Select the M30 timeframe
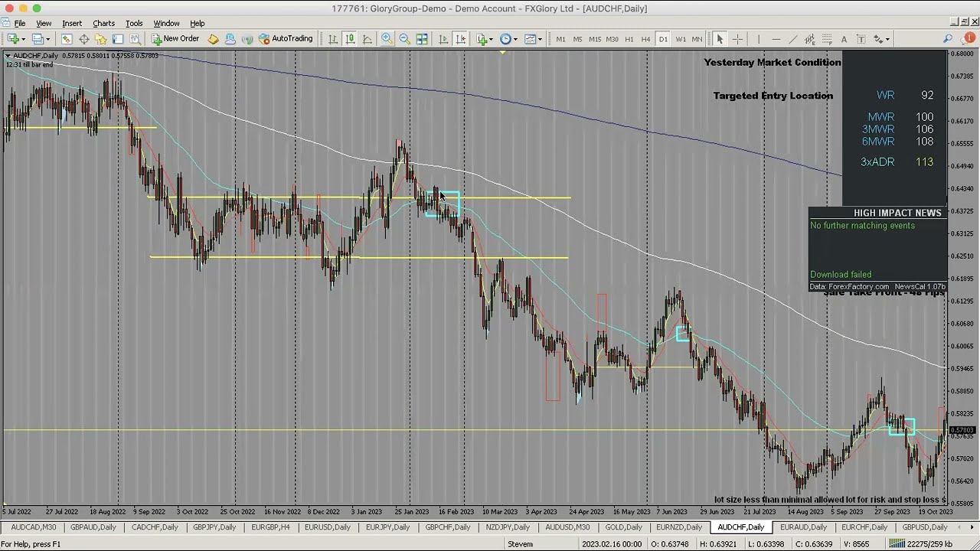 pos(612,39)
